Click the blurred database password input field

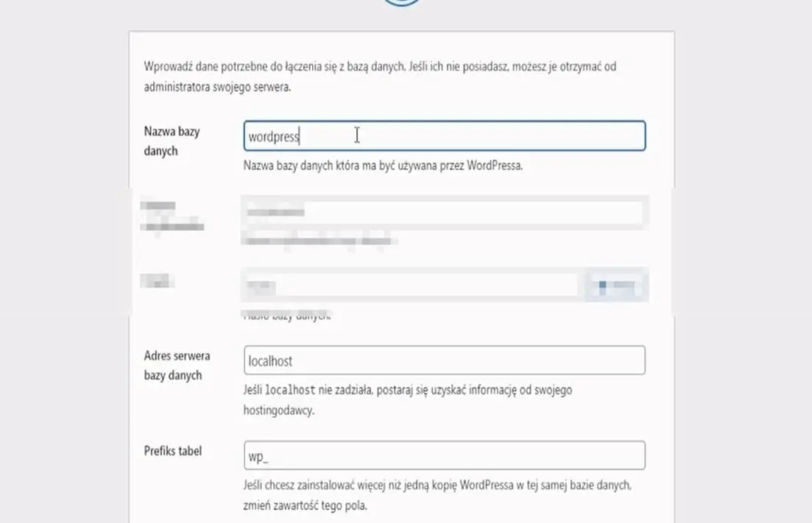coord(409,286)
